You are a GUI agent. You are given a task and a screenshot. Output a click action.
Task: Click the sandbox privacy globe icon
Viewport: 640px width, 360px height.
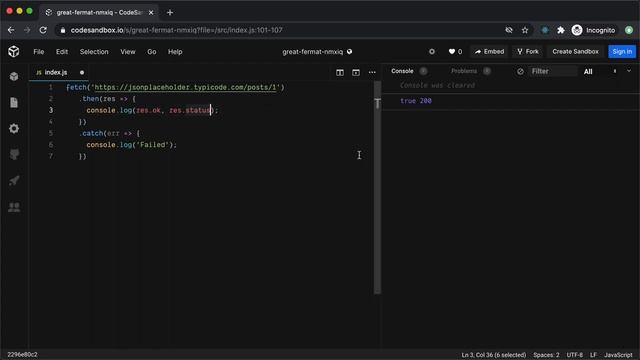[x=349, y=51]
